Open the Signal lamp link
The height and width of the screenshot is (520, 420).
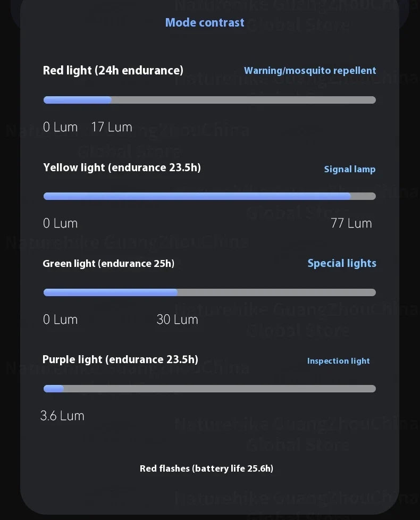[350, 169]
